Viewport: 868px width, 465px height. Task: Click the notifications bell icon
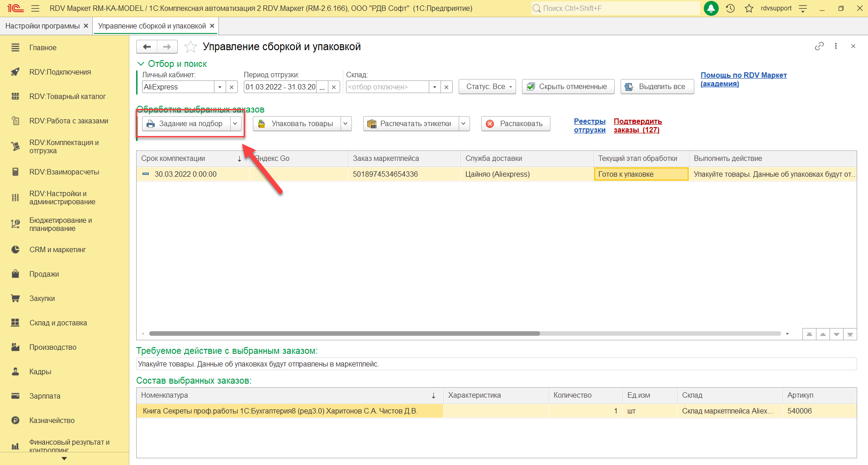coord(711,9)
